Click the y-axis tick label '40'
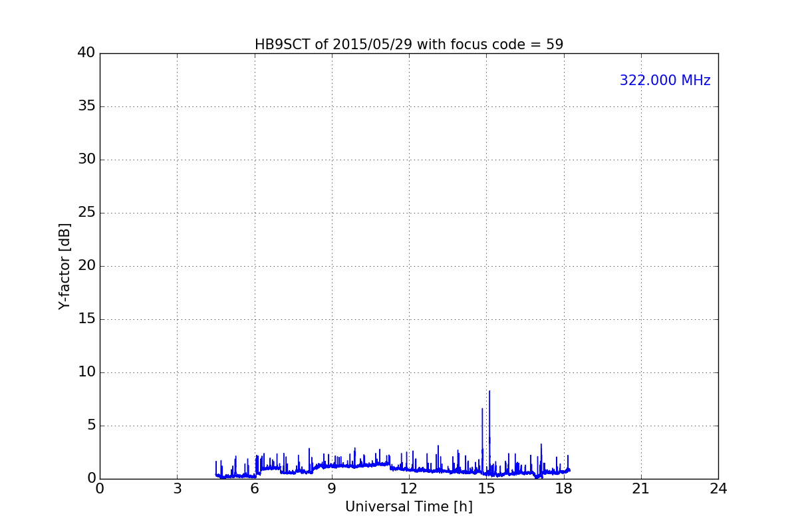This screenshot has width=798, height=532. click(x=86, y=53)
